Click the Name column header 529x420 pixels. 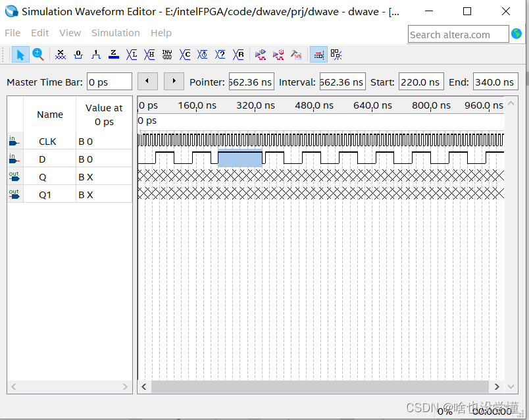coord(50,115)
